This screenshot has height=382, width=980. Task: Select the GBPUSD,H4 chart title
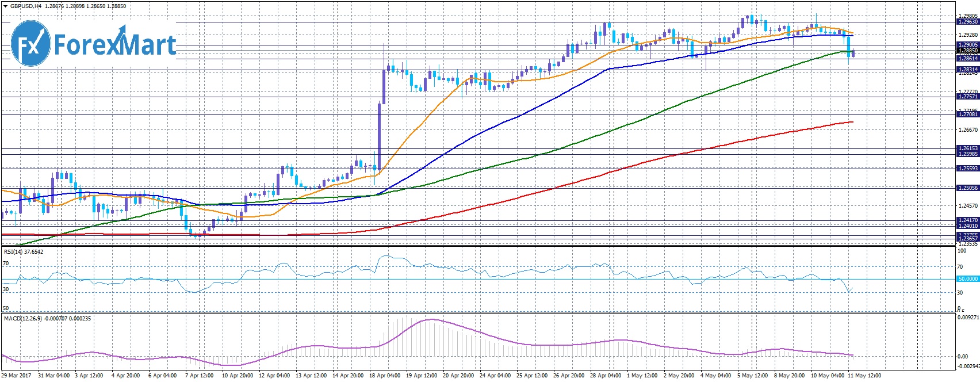click(x=26, y=6)
